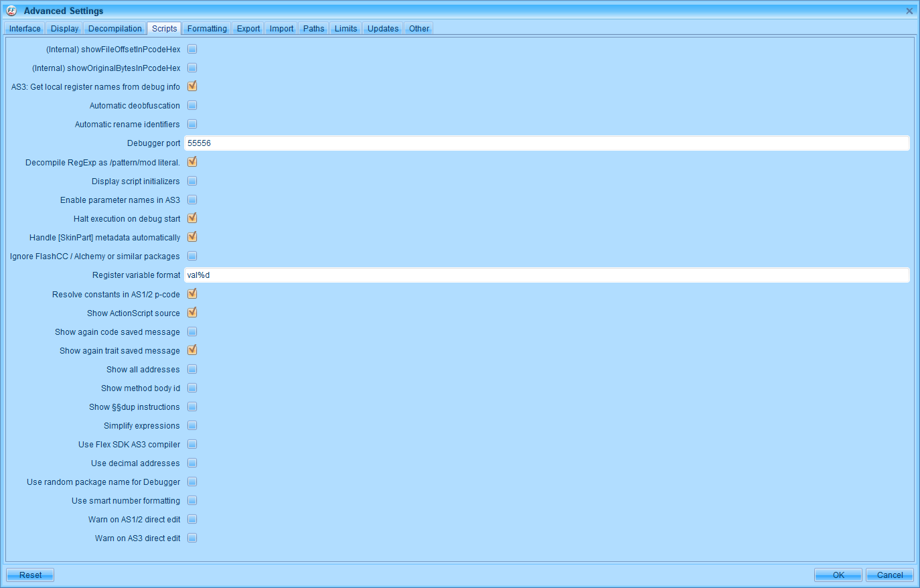The image size is (920, 588).
Task: Go to the Decompilation tab
Action: coord(114,28)
